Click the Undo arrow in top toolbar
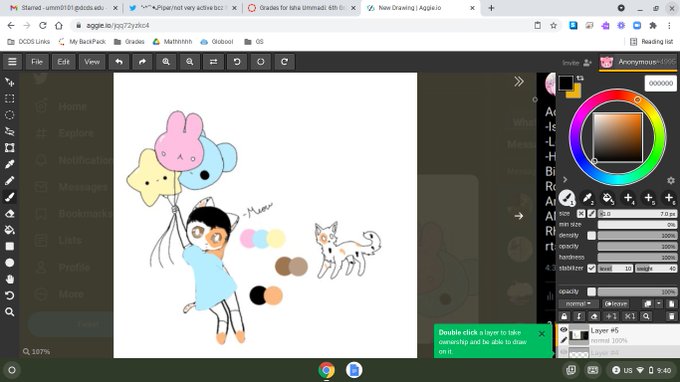 [119, 62]
